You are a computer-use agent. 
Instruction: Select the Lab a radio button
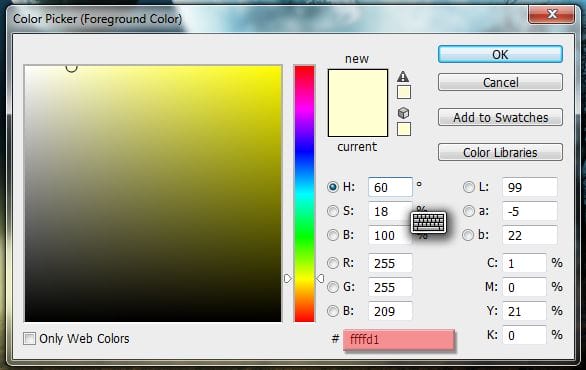[x=469, y=211]
